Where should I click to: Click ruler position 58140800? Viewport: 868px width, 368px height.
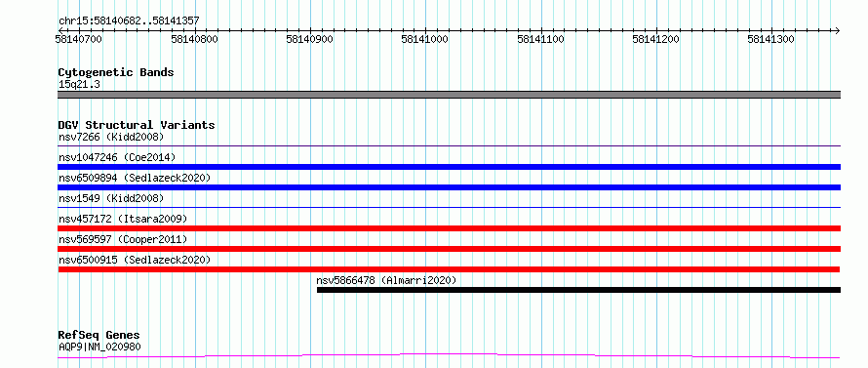click(x=194, y=39)
